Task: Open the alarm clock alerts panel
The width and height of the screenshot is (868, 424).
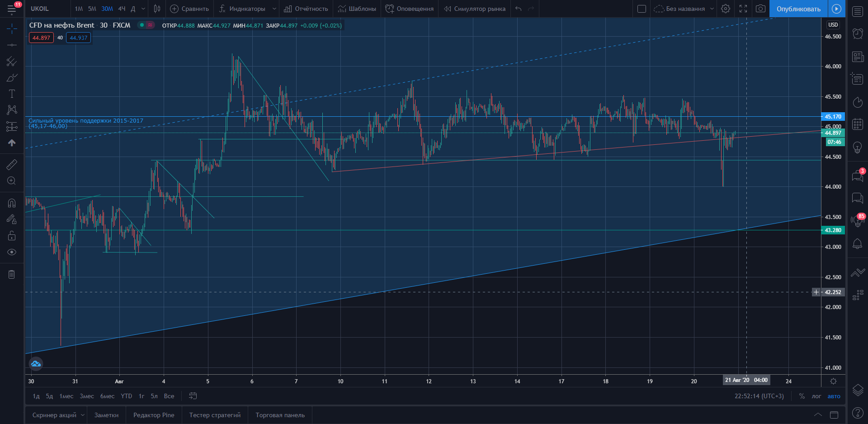Action: click(x=858, y=33)
